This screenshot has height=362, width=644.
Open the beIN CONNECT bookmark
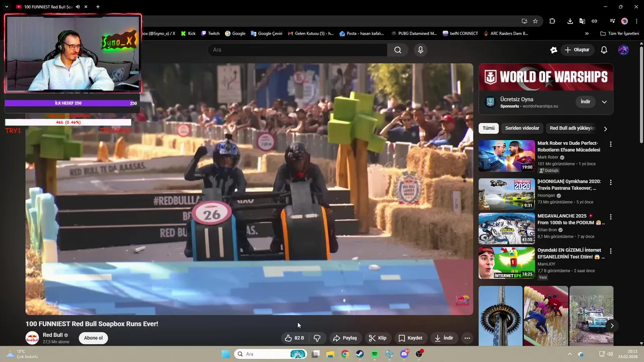pyautogui.click(x=460, y=34)
